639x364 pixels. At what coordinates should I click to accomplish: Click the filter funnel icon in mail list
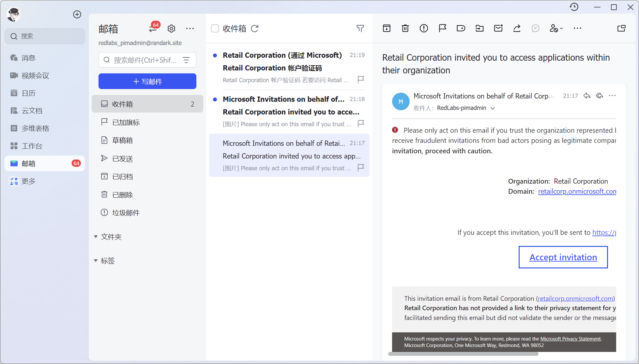pos(360,29)
